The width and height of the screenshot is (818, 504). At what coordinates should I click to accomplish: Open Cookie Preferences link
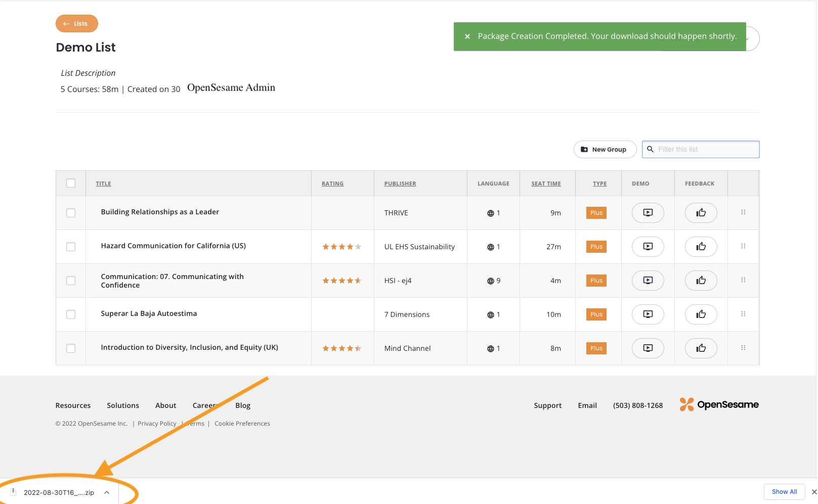pos(242,424)
